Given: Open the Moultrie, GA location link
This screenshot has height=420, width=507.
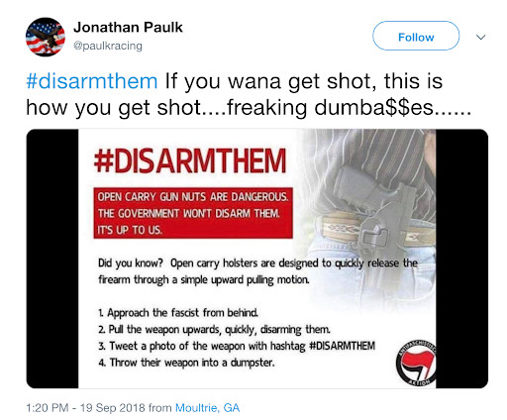Looking at the screenshot, I should point(207,408).
